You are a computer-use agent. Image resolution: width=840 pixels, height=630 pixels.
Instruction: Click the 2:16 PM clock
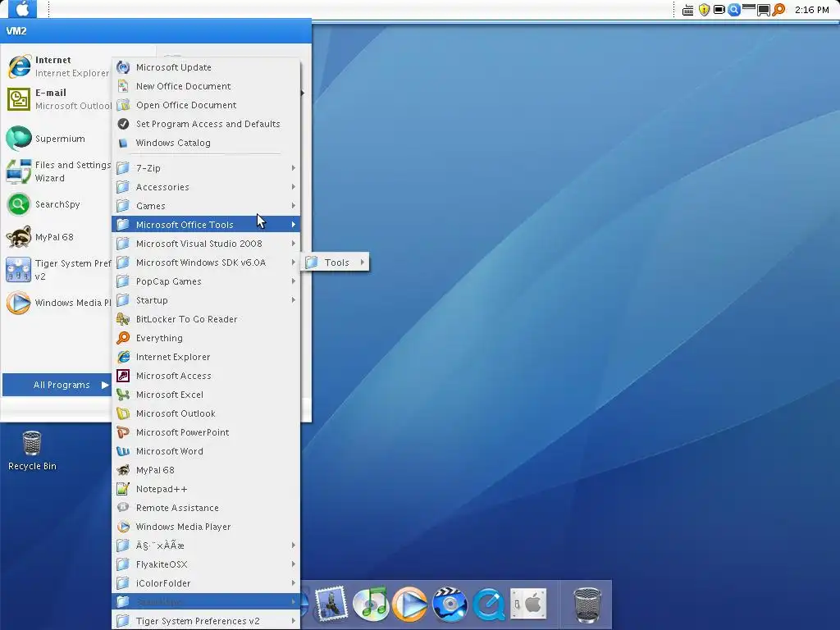[x=811, y=10]
